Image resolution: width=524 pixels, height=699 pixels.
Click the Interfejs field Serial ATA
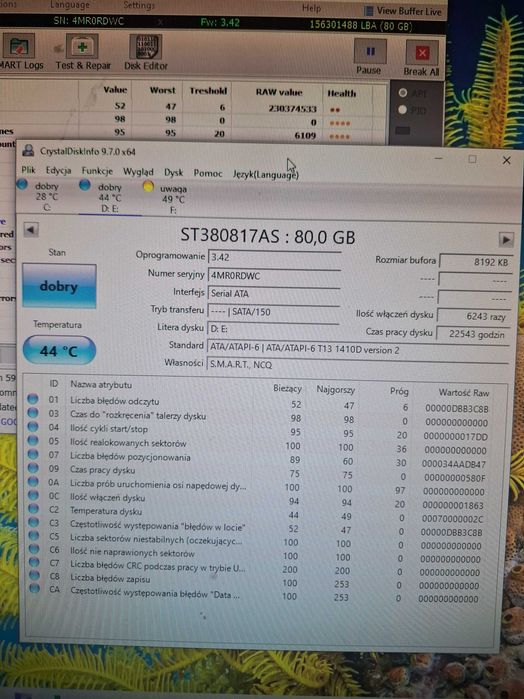274,293
